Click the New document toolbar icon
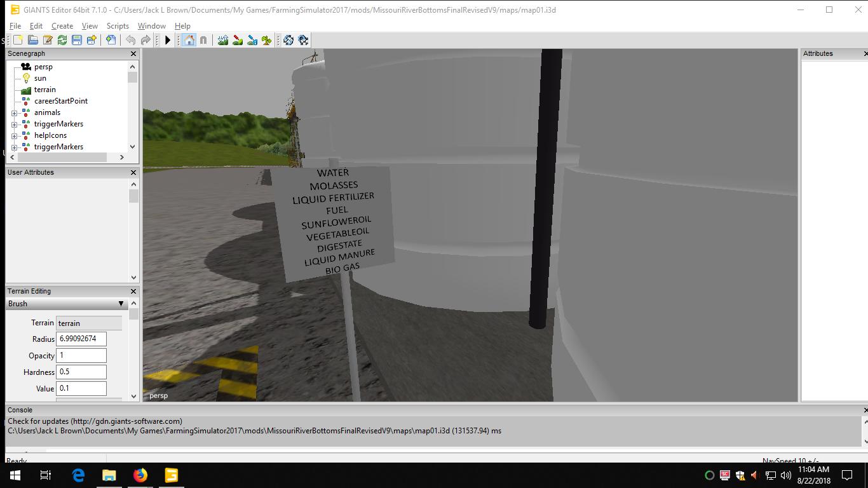The image size is (868, 488). coord(18,40)
